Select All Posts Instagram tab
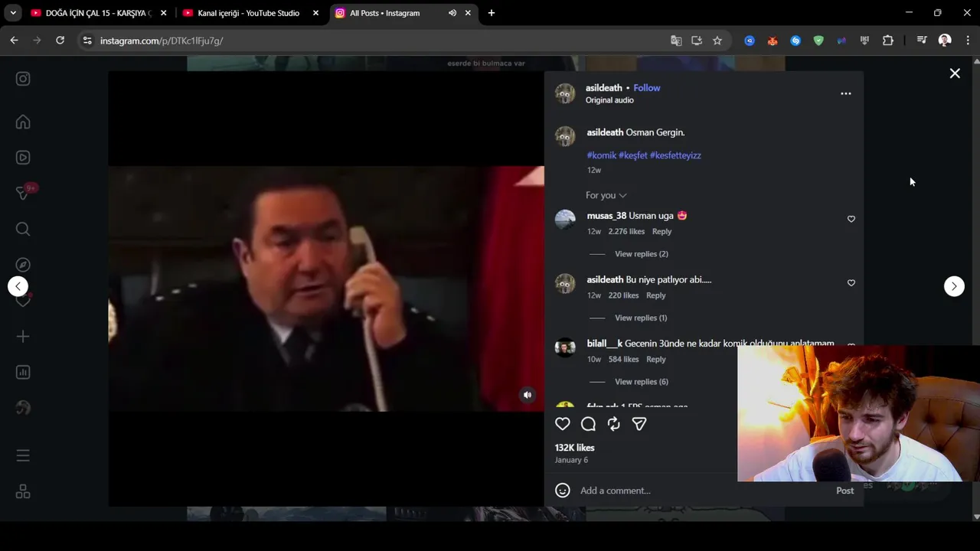 (384, 13)
